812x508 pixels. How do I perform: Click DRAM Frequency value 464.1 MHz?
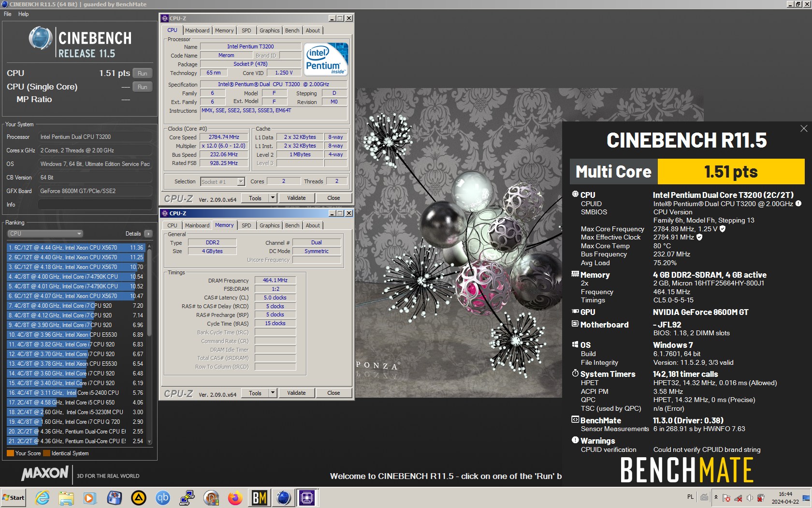click(275, 280)
